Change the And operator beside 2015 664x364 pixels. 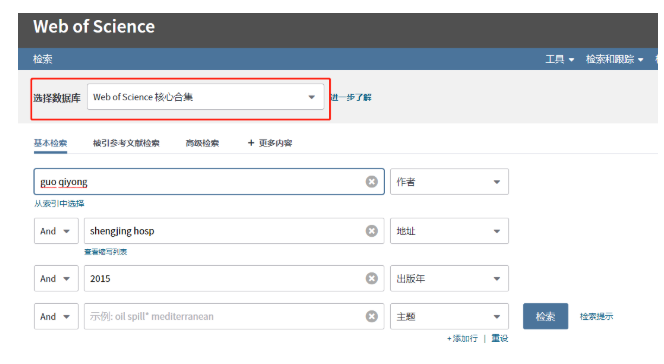(56, 278)
